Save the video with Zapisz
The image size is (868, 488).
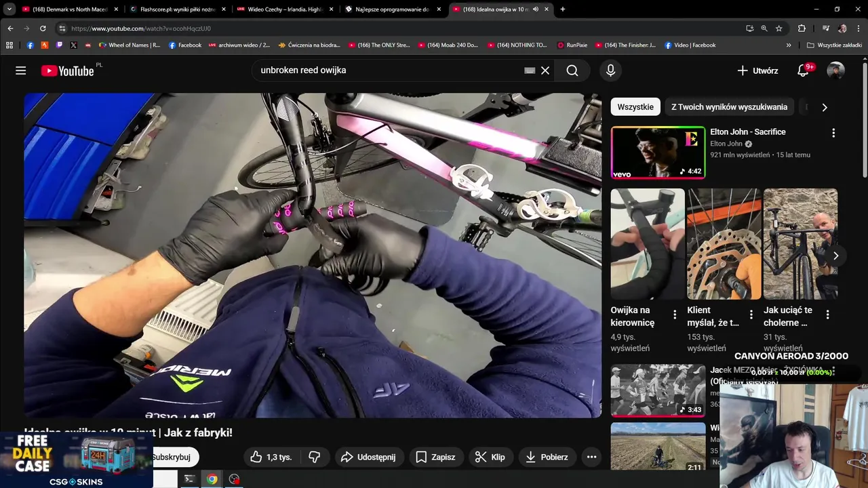click(x=435, y=457)
